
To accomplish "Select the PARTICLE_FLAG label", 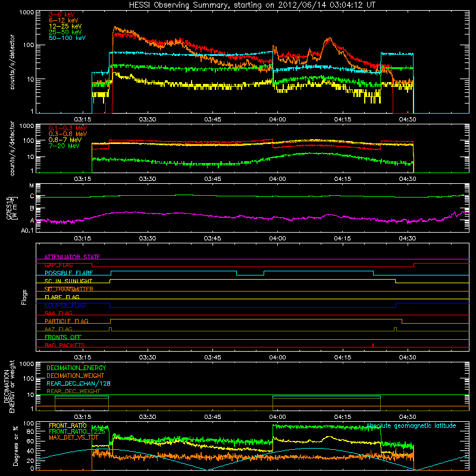I will [x=67, y=321].
